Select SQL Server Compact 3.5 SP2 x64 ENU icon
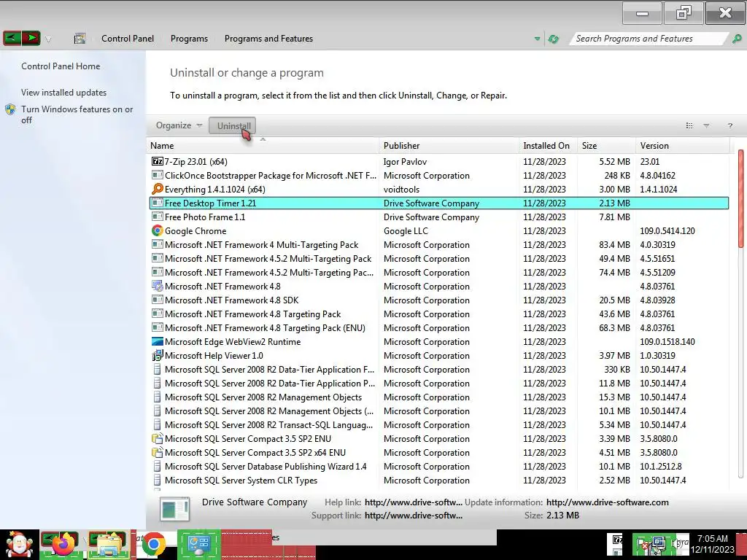747x560 pixels. (x=158, y=452)
